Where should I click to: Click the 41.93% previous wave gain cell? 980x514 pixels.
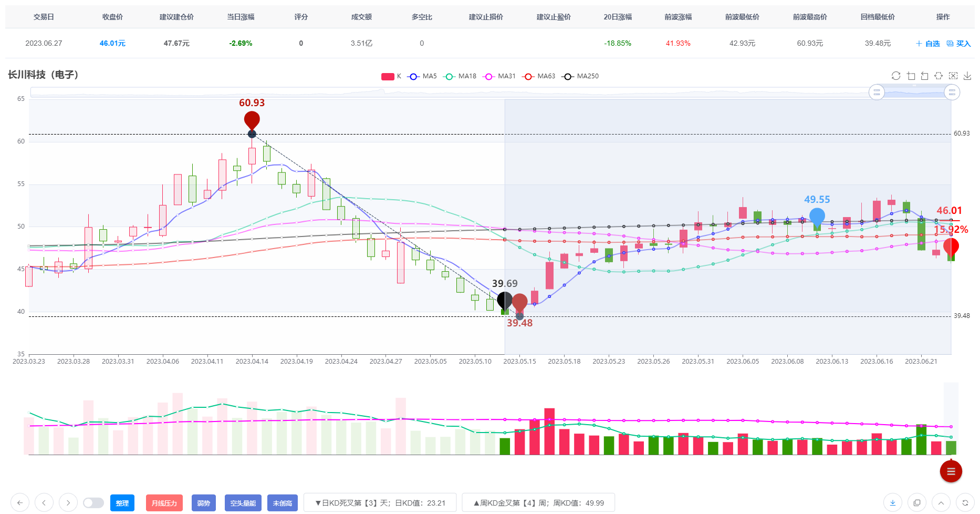[x=678, y=43]
